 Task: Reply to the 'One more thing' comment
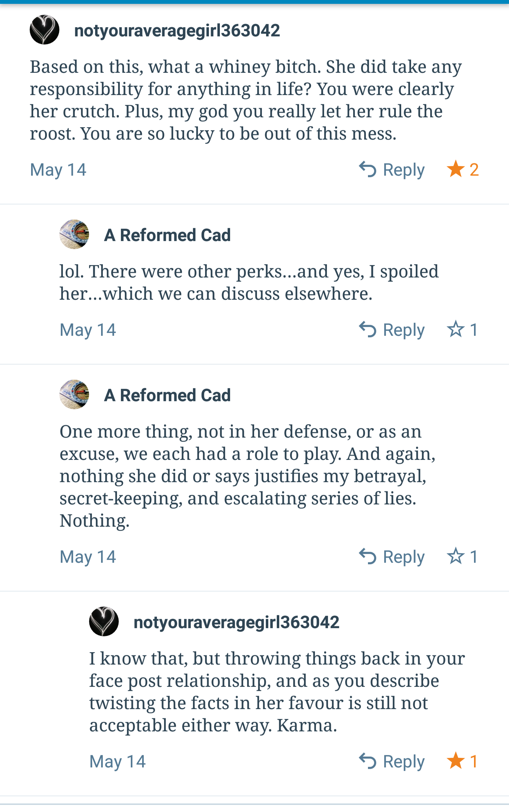pyautogui.click(x=403, y=557)
